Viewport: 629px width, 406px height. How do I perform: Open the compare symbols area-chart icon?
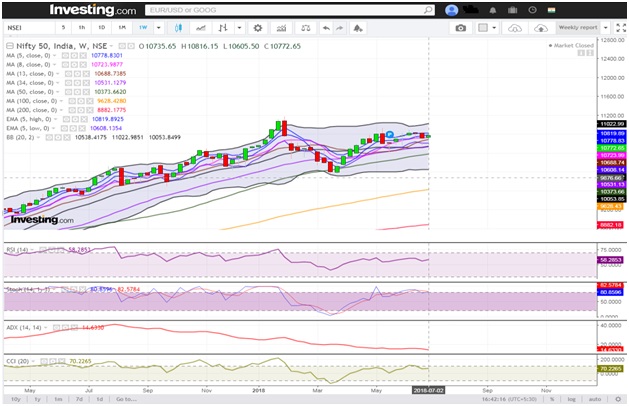pos(281,28)
